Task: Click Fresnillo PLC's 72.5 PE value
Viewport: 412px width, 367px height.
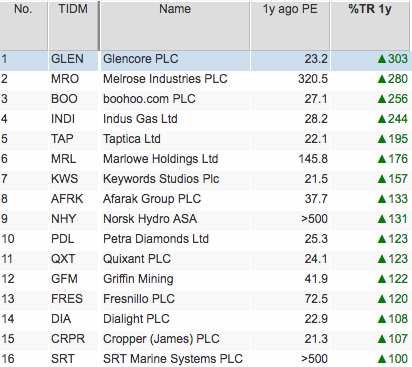Action: pyautogui.click(x=316, y=299)
